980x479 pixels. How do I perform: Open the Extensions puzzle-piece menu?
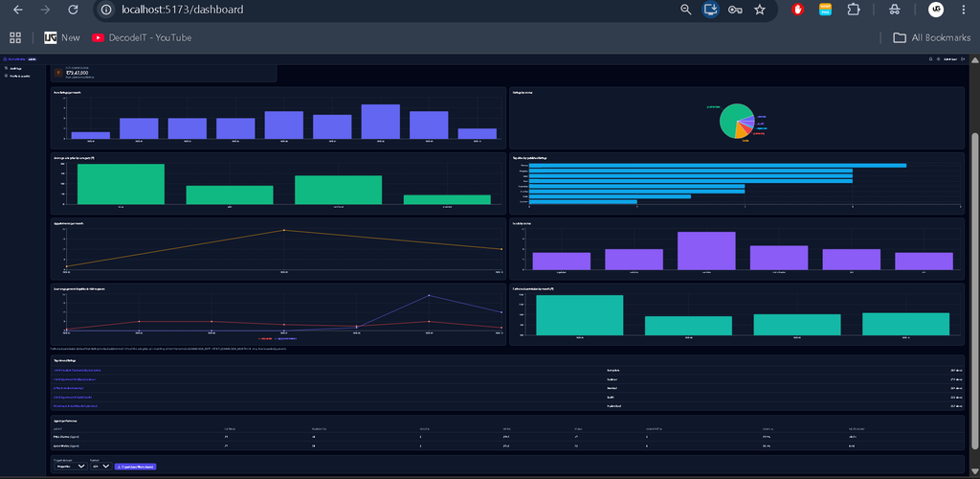854,10
